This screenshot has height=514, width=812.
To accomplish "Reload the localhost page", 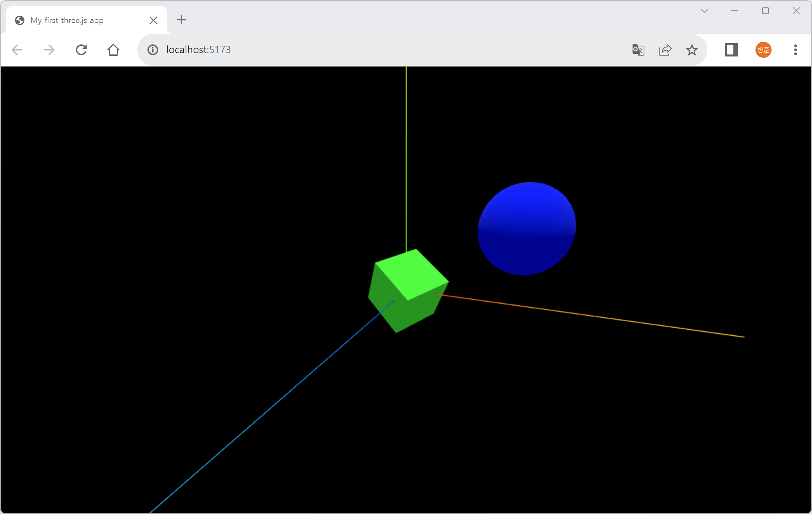I will click(x=81, y=50).
